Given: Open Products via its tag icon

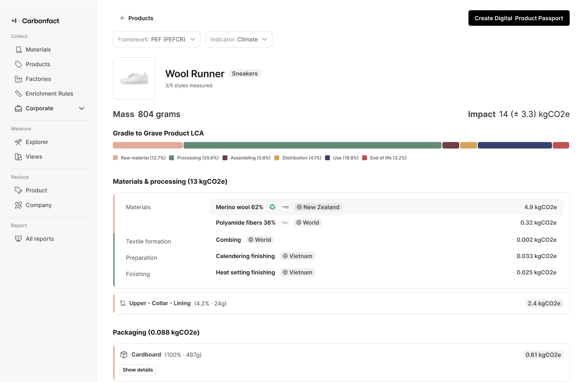Looking at the screenshot, I should tap(19, 64).
